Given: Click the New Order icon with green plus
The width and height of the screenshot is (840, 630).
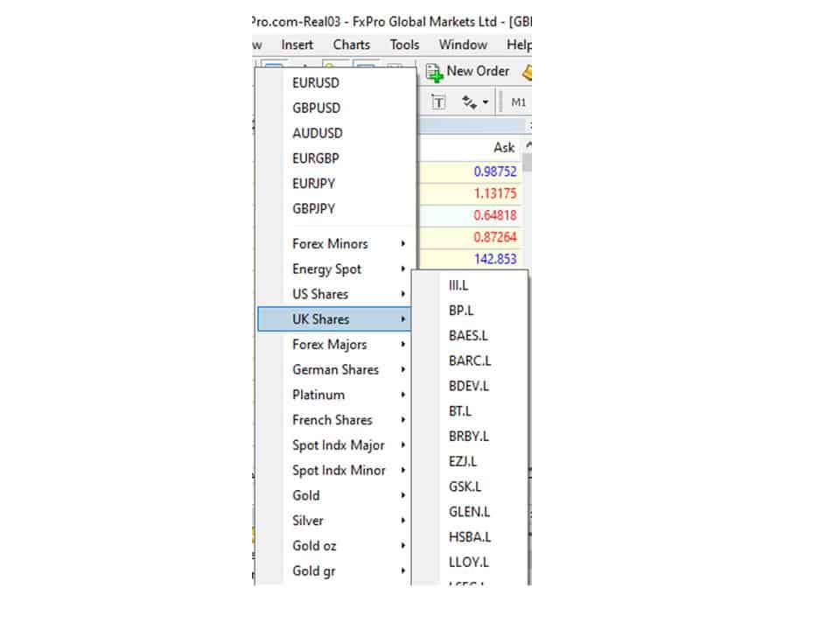Looking at the screenshot, I should 434,73.
